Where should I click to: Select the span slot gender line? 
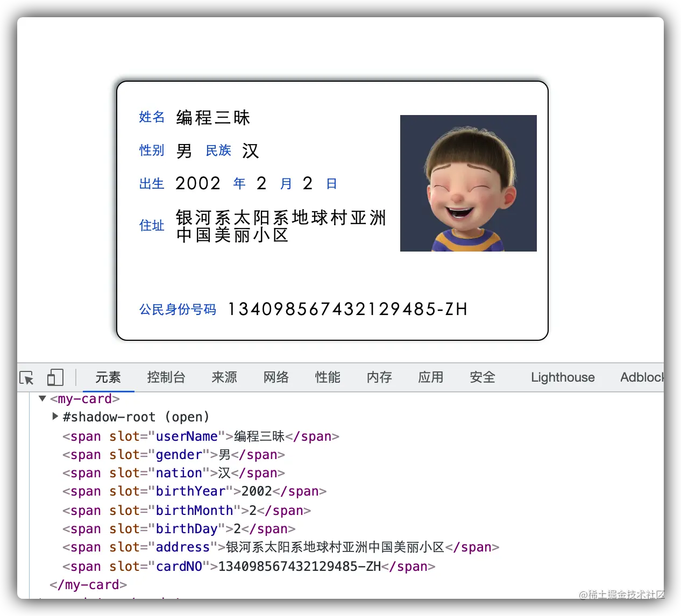(x=174, y=455)
